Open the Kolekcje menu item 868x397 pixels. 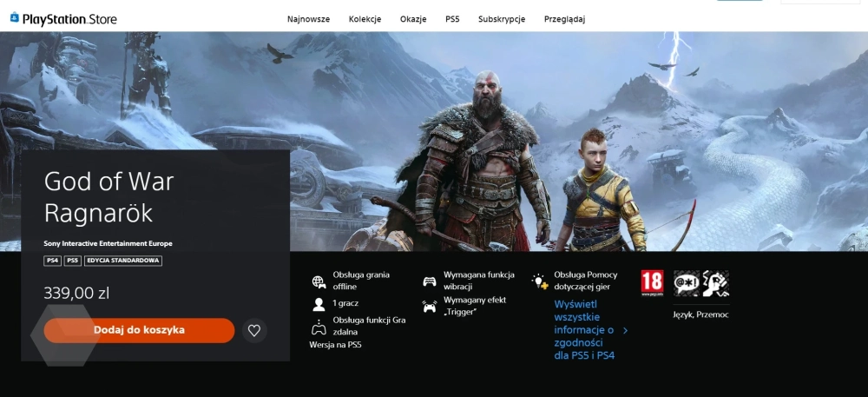pyautogui.click(x=365, y=19)
